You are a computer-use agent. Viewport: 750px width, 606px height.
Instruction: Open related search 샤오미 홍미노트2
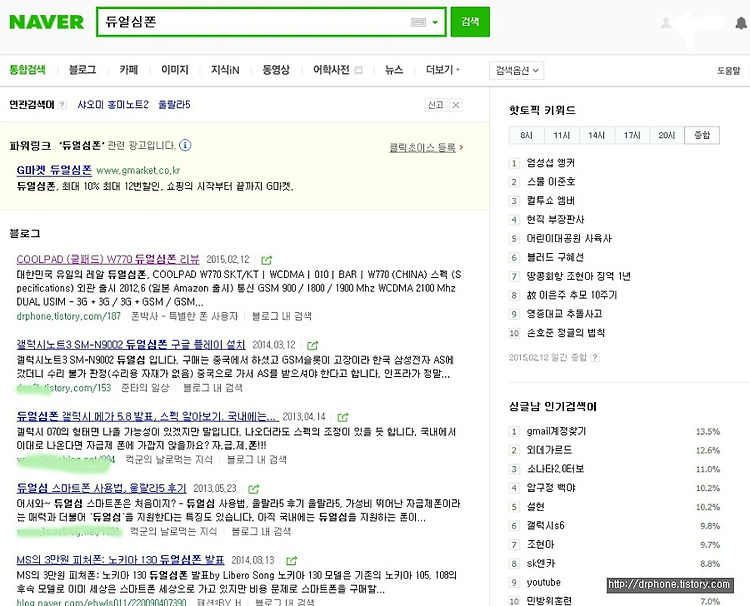coord(113,104)
